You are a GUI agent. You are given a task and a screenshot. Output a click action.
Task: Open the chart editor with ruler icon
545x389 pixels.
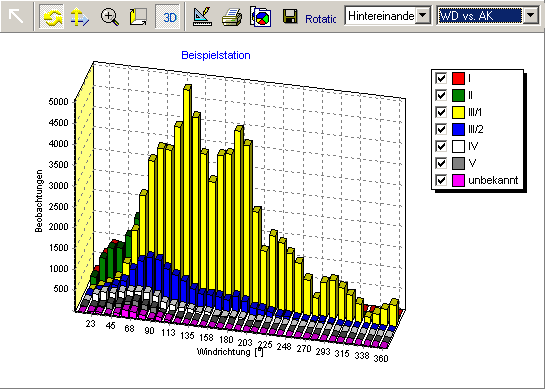tap(202, 16)
